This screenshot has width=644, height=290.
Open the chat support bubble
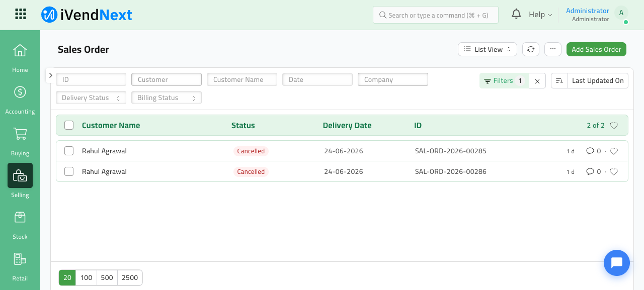pyautogui.click(x=617, y=263)
